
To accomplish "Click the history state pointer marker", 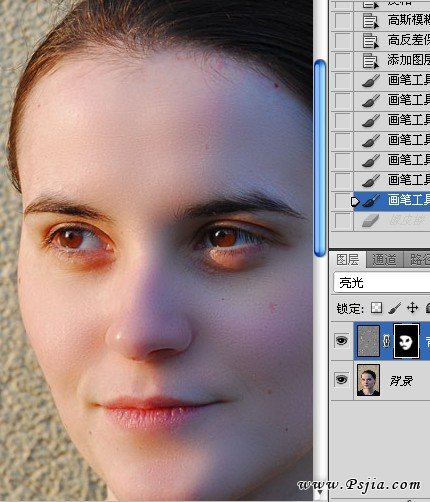I will 355,201.
